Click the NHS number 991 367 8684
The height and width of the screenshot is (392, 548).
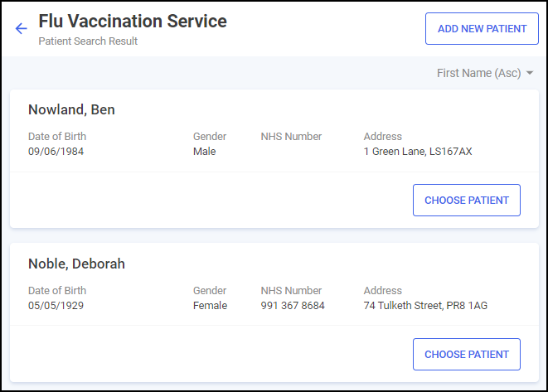pyautogui.click(x=293, y=305)
